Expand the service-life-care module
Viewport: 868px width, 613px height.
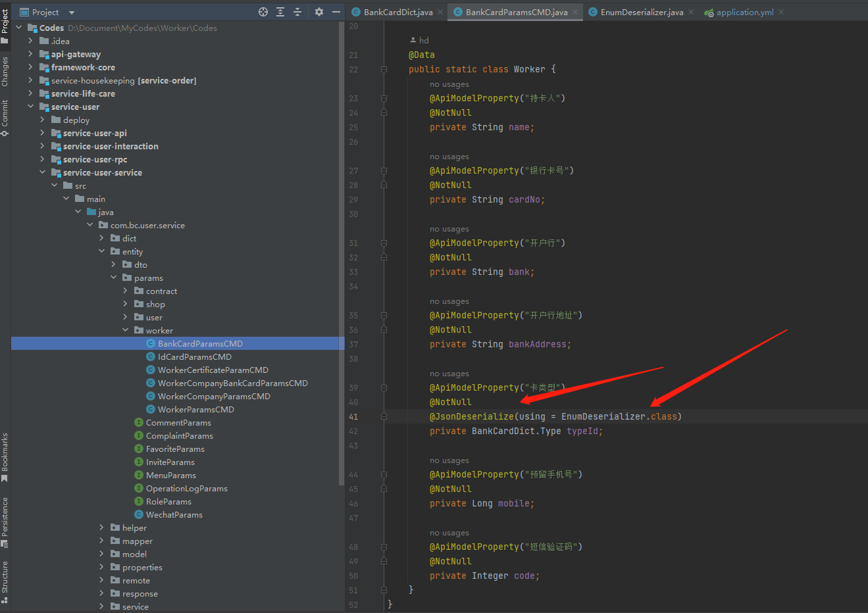30,93
